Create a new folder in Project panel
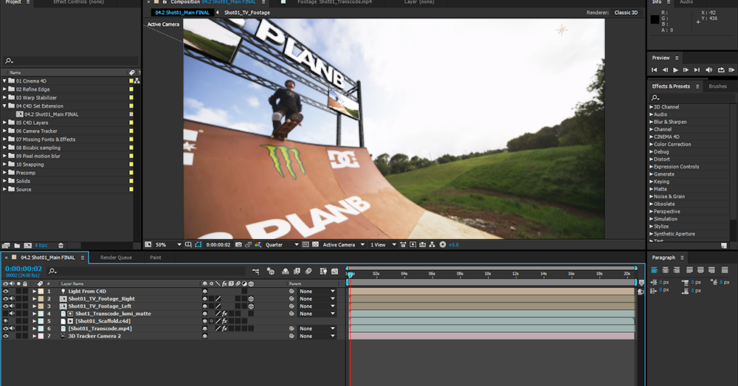The width and height of the screenshot is (738, 386). click(17, 246)
